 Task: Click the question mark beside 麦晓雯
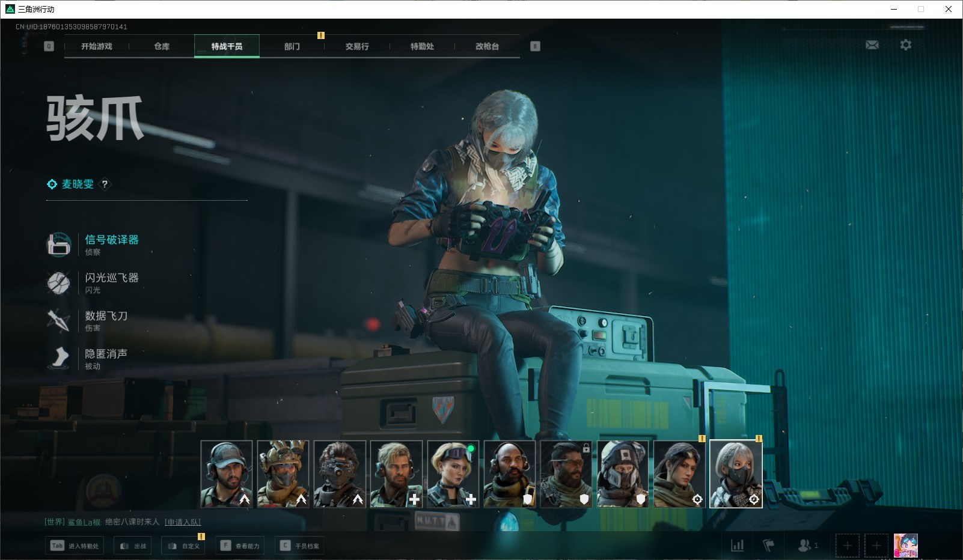pyautogui.click(x=105, y=184)
